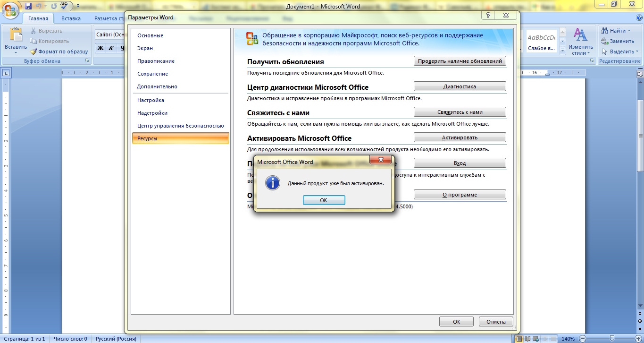Switch to Draft view icon
This screenshot has height=343, width=644.
click(552, 339)
